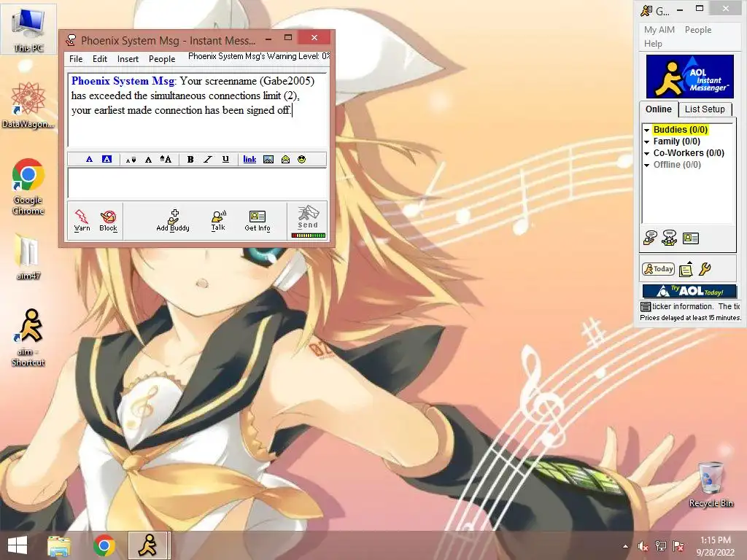Click Chrome icon in the taskbar
The height and width of the screenshot is (560, 747).
coord(104,545)
